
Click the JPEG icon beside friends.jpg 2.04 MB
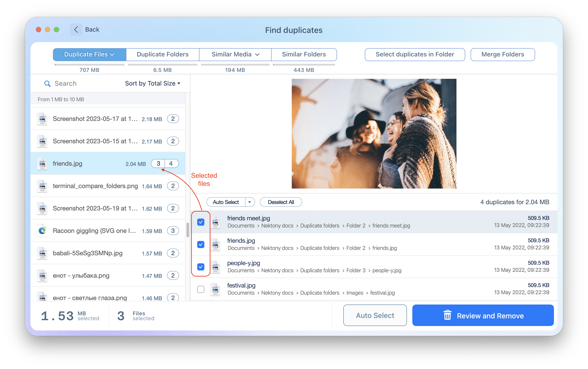42,163
